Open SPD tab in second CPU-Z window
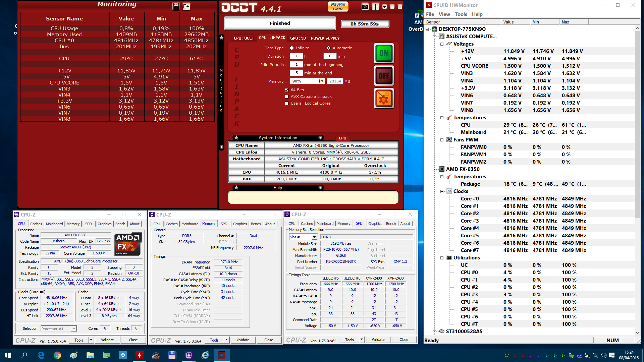644x362 pixels. [224, 224]
